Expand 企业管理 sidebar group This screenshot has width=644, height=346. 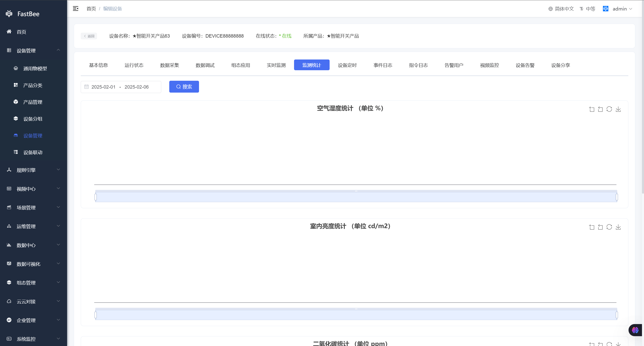pyautogui.click(x=34, y=320)
